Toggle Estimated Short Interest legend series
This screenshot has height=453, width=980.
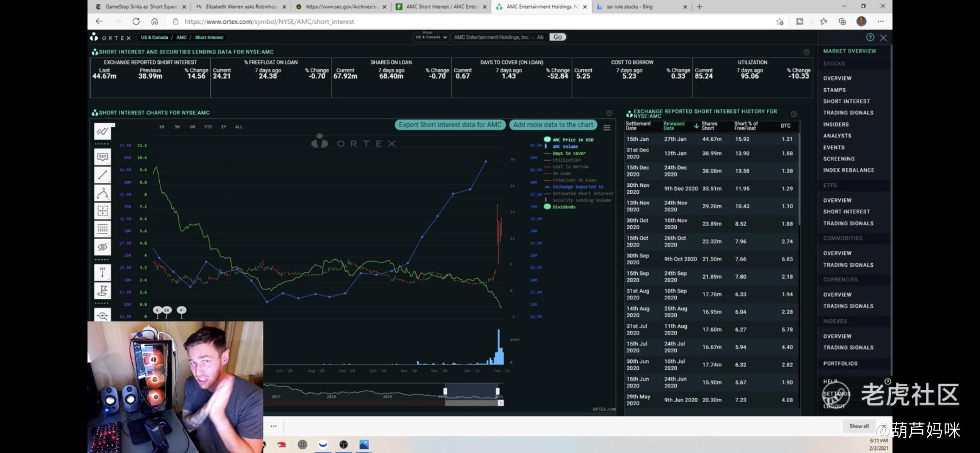(582, 193)
